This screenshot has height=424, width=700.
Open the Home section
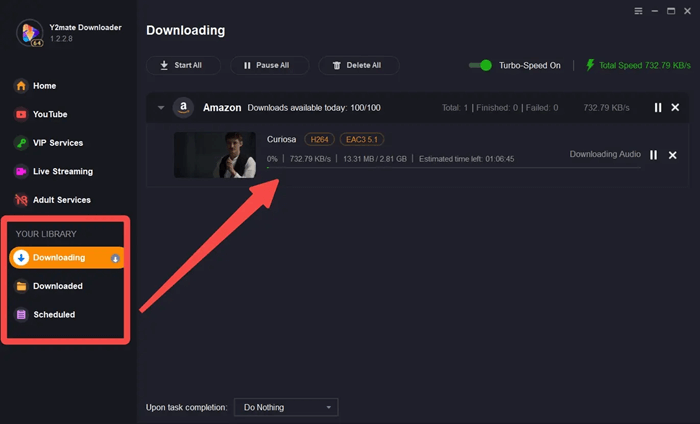35,86
